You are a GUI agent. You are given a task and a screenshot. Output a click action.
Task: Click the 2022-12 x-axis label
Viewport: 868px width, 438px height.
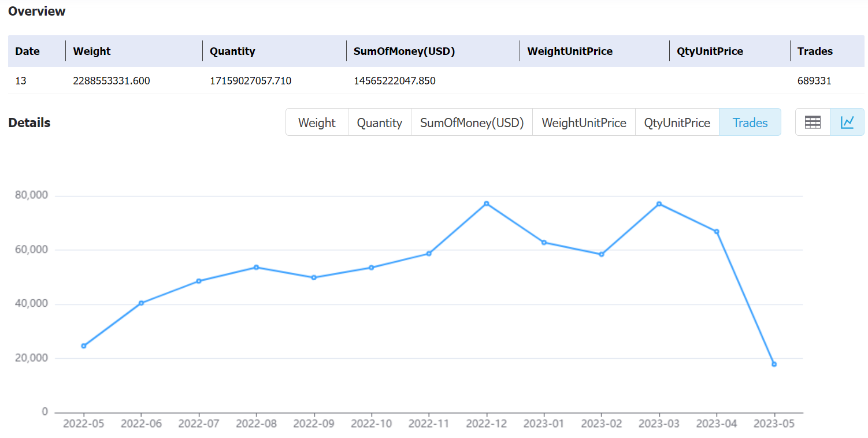pyautogui.click(x=487, y=424)
